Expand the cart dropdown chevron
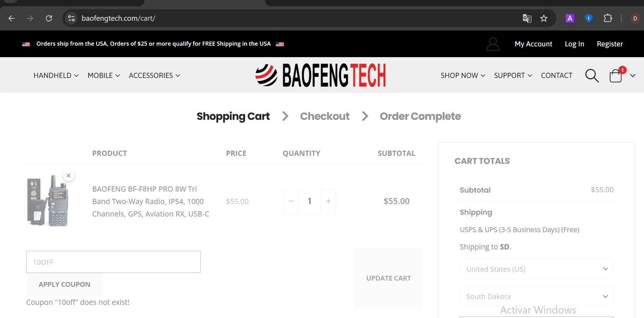 [x=632, y=76]
